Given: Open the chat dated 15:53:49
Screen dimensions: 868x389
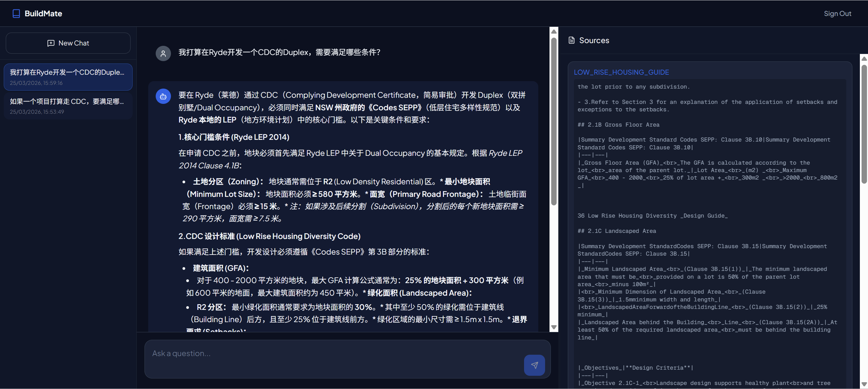Looking at the screenshot, I should (68, 106).
